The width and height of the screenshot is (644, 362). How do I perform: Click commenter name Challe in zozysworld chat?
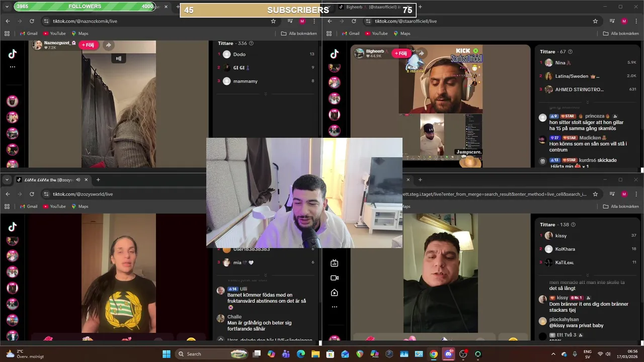(x=234, y=317)
